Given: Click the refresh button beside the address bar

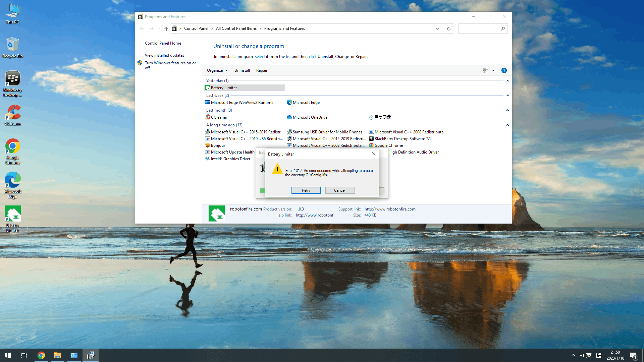Looking at the screenshot, I should coord(448,28).
